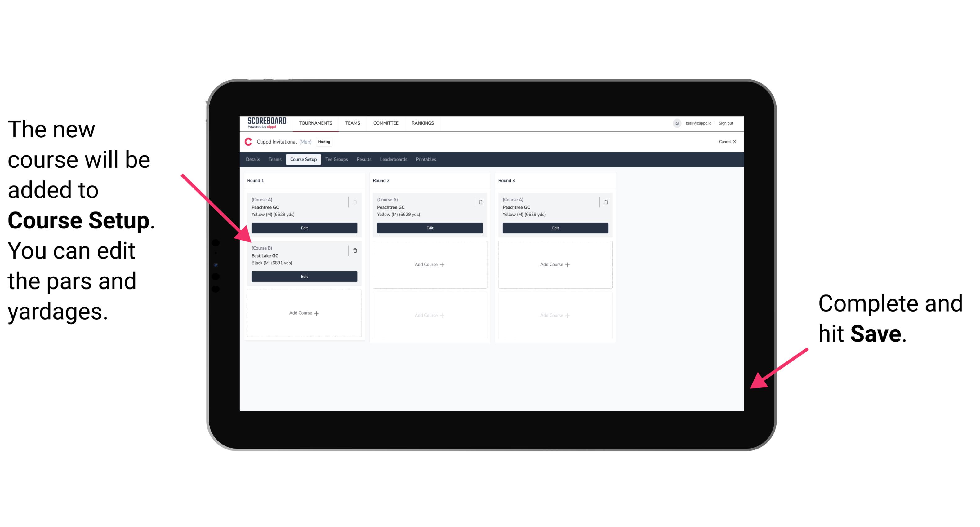Select the Teams tab
Viewport: 980px width, 527px height.
(x=274, y=160)
